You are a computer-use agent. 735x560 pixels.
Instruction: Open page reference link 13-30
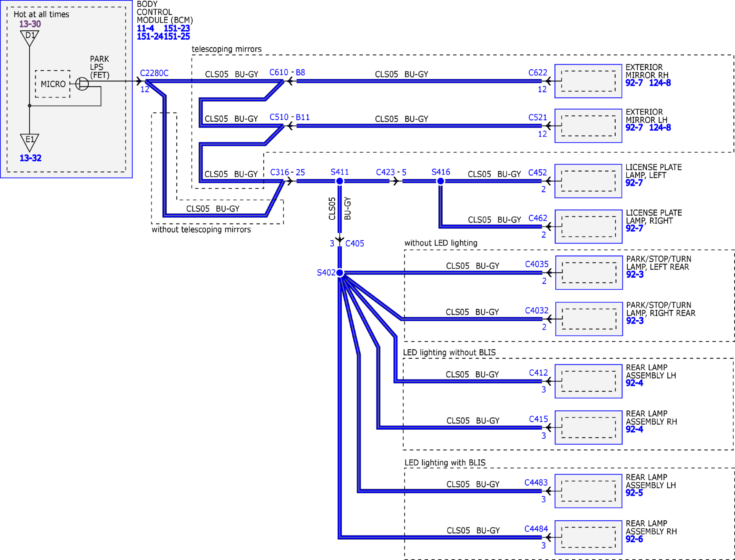[x=30, y=24]
